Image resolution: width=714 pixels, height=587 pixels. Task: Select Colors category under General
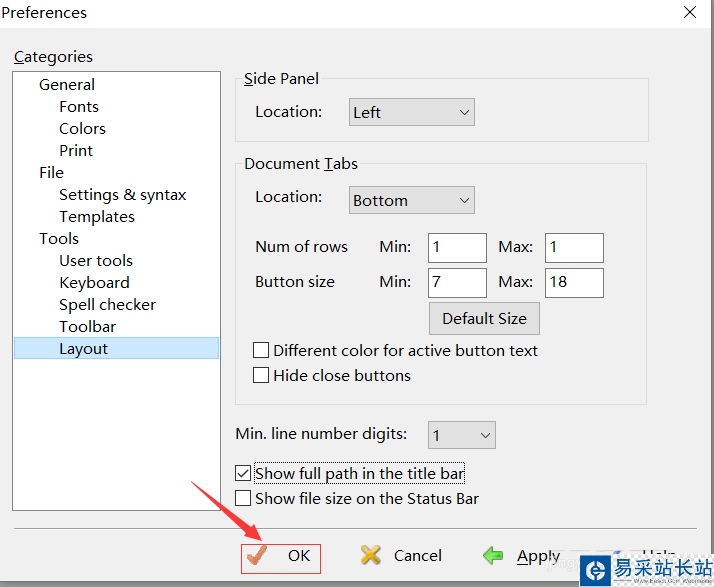82,129
